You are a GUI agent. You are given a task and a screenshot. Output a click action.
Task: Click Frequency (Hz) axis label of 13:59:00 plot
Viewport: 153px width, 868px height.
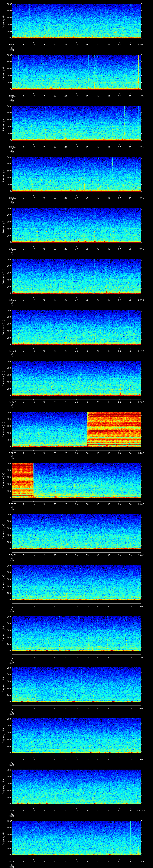[3, 786]
